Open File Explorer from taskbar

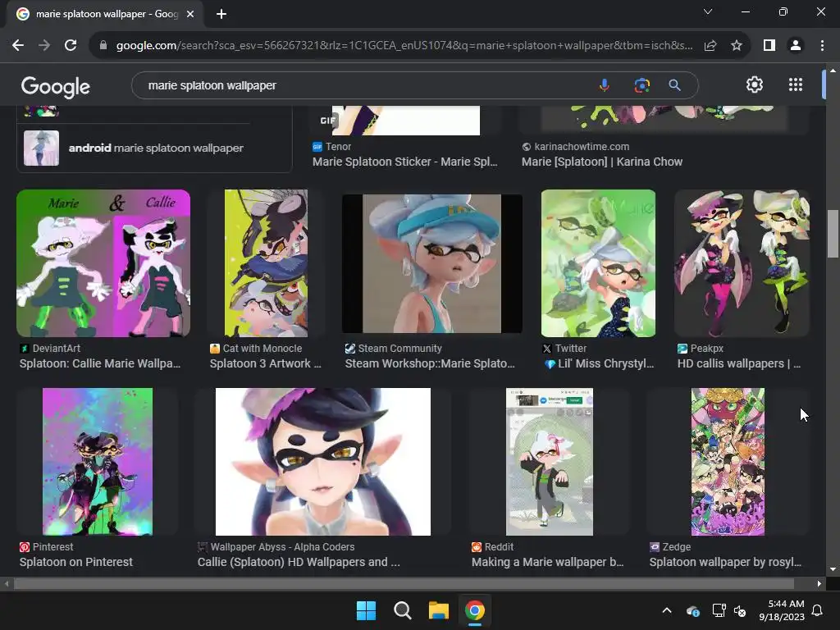tap(438, 610)
